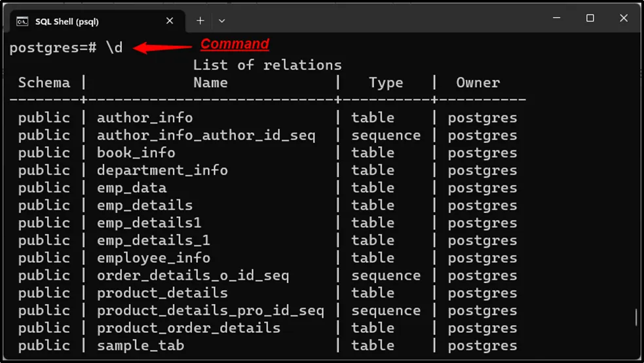Click the author_info table name
The height and width of the screenshot is (363, 644).
click(145, 118)
